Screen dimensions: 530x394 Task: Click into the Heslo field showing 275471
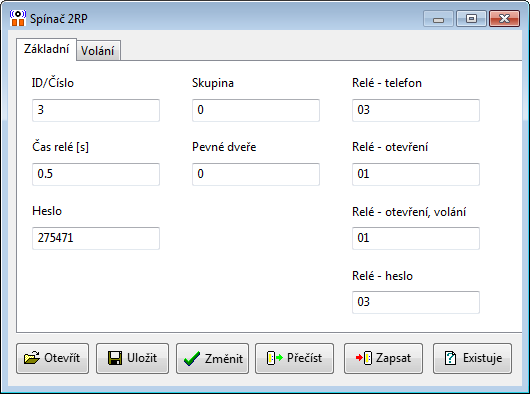click(96, 238)
